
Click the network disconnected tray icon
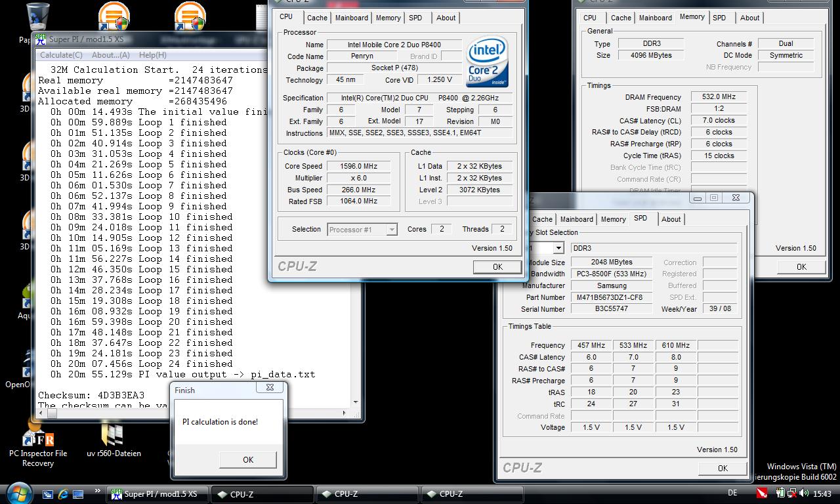point(791,493)
